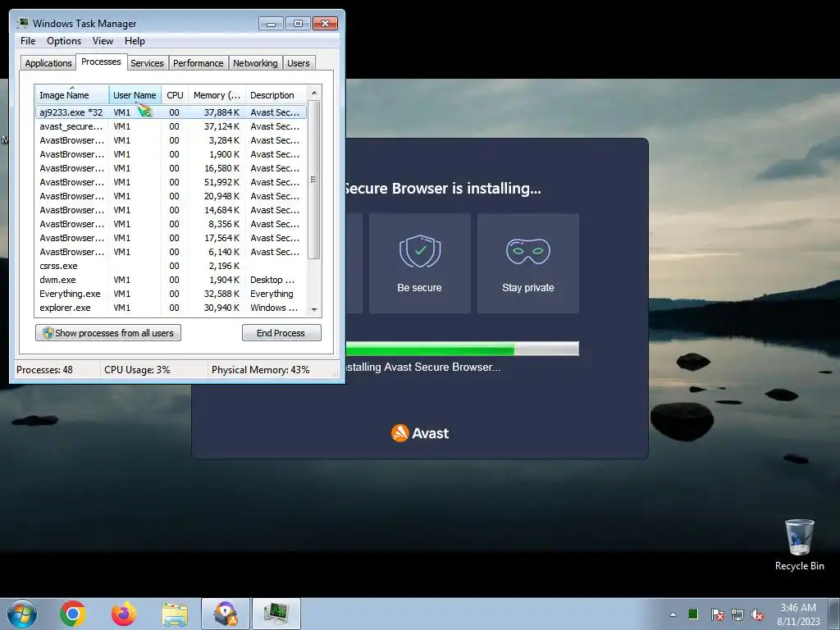Select AvastBrowser row using 14,684 K
Viewport: 840px width, 630px height.
[x=171, y=210]
